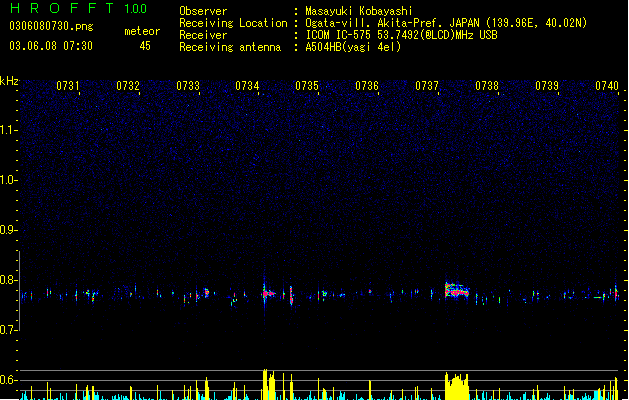Click the 0738 time marker

coord(487,86)
